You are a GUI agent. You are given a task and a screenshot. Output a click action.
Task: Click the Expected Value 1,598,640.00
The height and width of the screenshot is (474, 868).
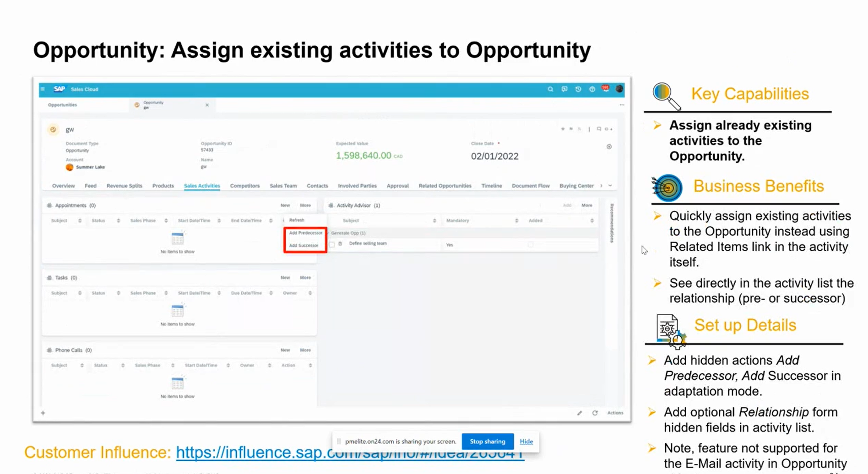(363, 156)
